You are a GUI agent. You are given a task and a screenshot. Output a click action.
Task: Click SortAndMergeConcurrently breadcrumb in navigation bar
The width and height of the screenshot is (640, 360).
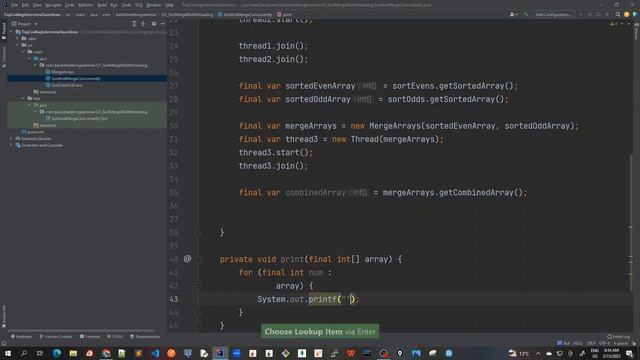pyautogui.click(x=245, y=14)
